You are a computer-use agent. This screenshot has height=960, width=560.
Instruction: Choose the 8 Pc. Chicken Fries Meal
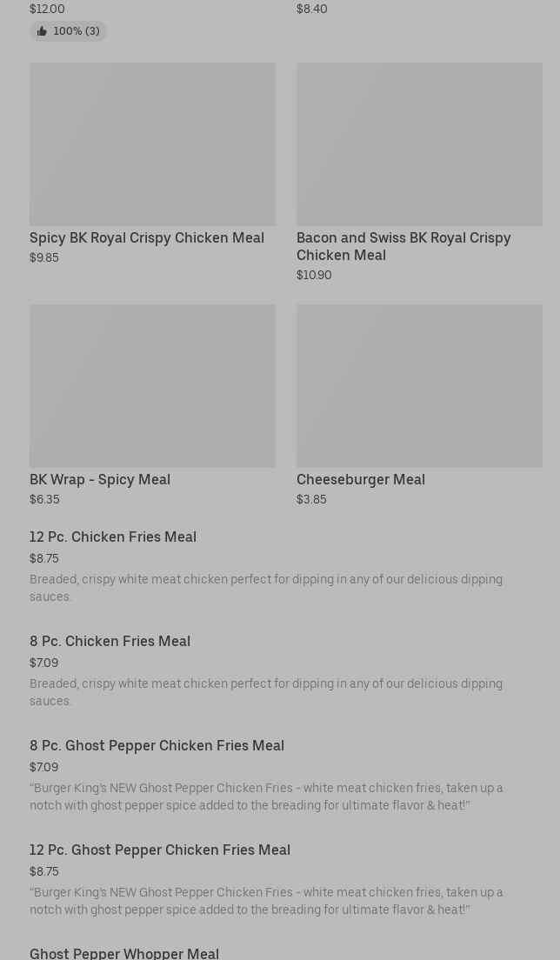click(x=110, y=642)
